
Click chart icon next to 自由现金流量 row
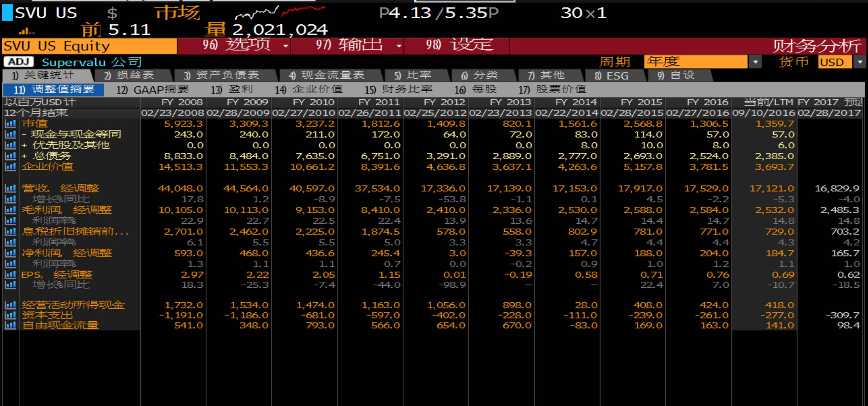(11, 325)
